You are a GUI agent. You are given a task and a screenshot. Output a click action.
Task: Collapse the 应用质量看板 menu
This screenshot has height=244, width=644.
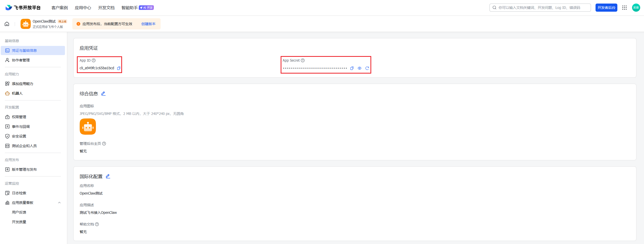(x=59, y=203)
